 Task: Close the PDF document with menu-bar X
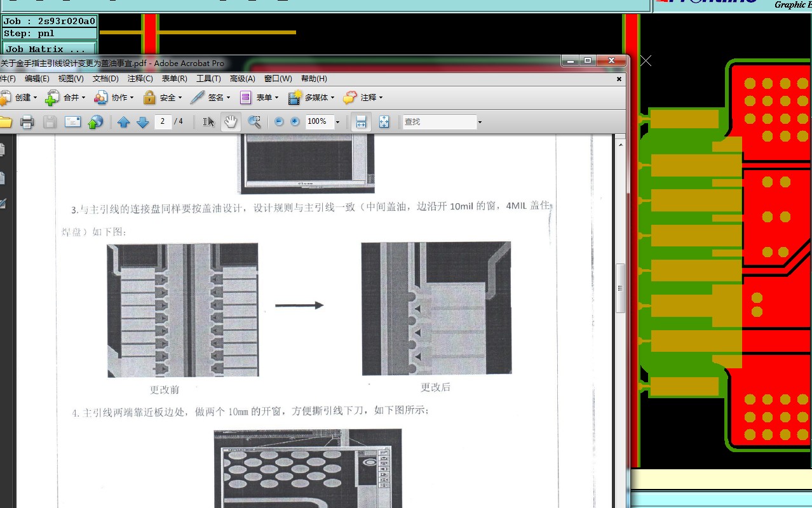[x=619, y=79]
